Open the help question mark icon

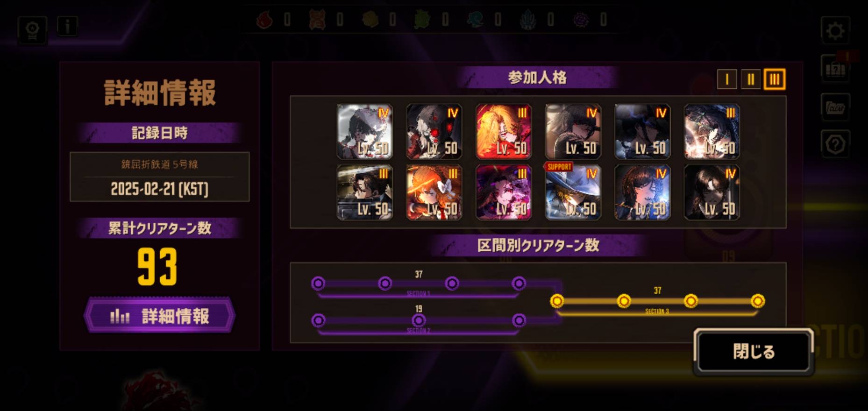(x=835, y=144)
